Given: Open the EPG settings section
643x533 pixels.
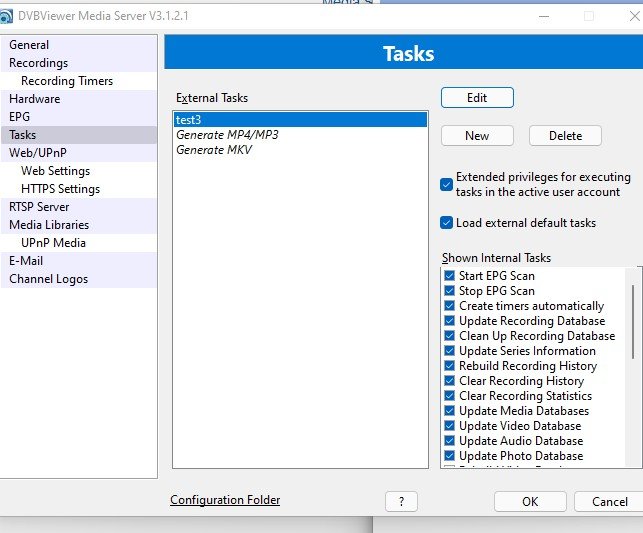Looking at the screenshot, I should 20,117.
